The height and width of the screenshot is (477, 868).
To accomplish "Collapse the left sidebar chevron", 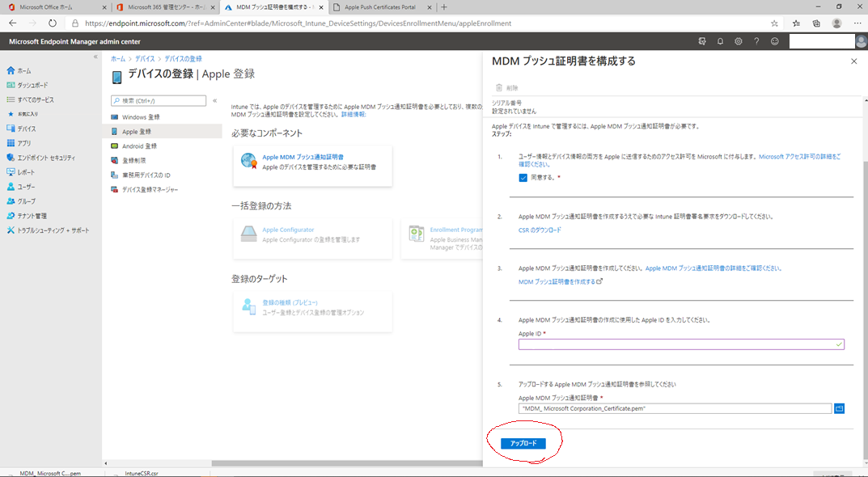I will (95, 57).
